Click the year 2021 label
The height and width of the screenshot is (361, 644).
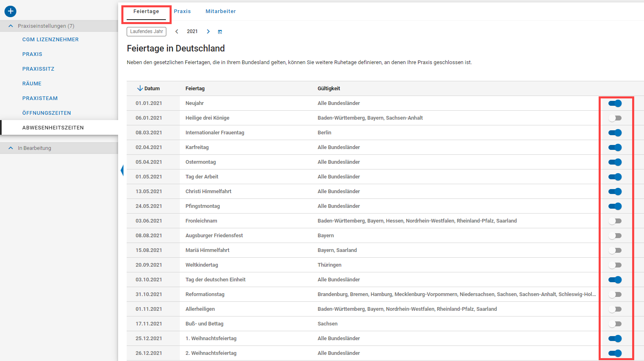[192, 31]
